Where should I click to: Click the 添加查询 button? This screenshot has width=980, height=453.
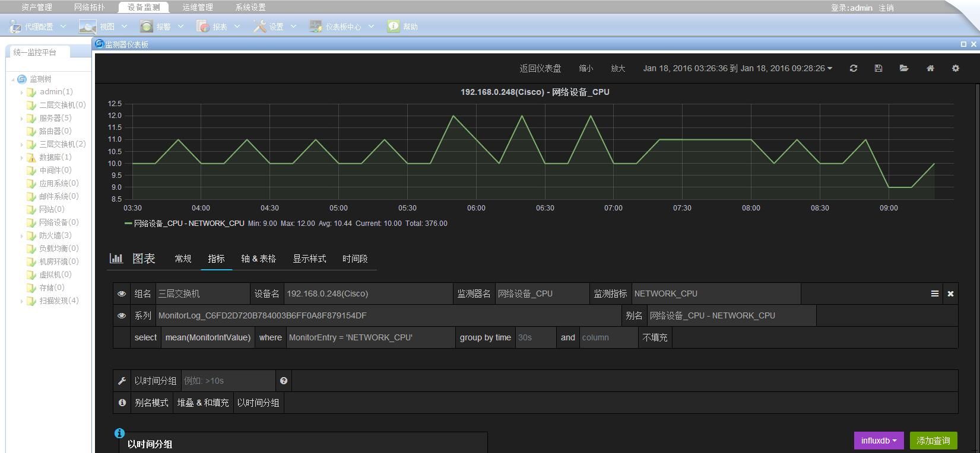[x=933, y=441]
